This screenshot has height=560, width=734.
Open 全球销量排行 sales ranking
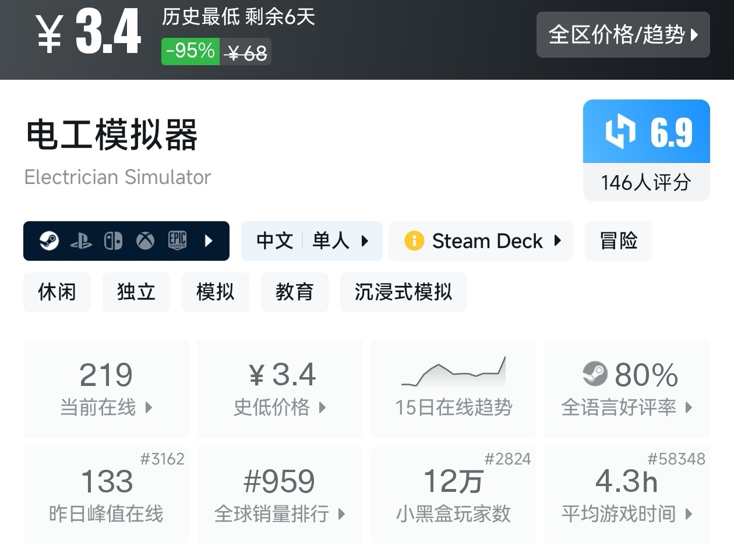coord(280,495)
